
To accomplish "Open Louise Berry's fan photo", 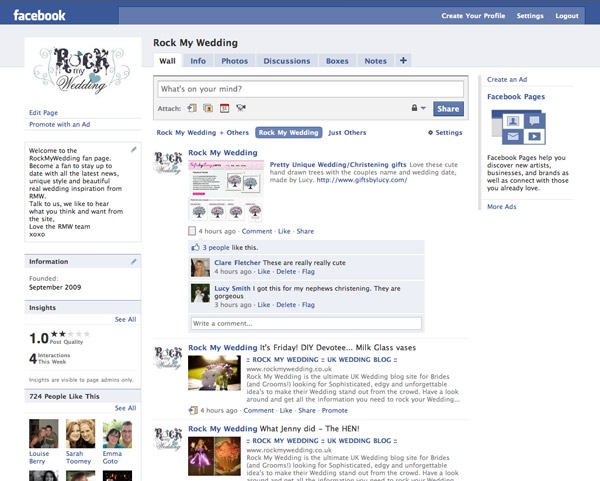I will [44, 434].
